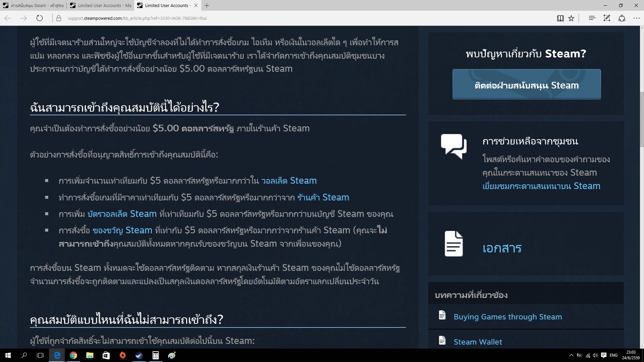This screenshot has width=644, height=362.
Task: Switch to first Steam support tab
Action: point(34,5)
